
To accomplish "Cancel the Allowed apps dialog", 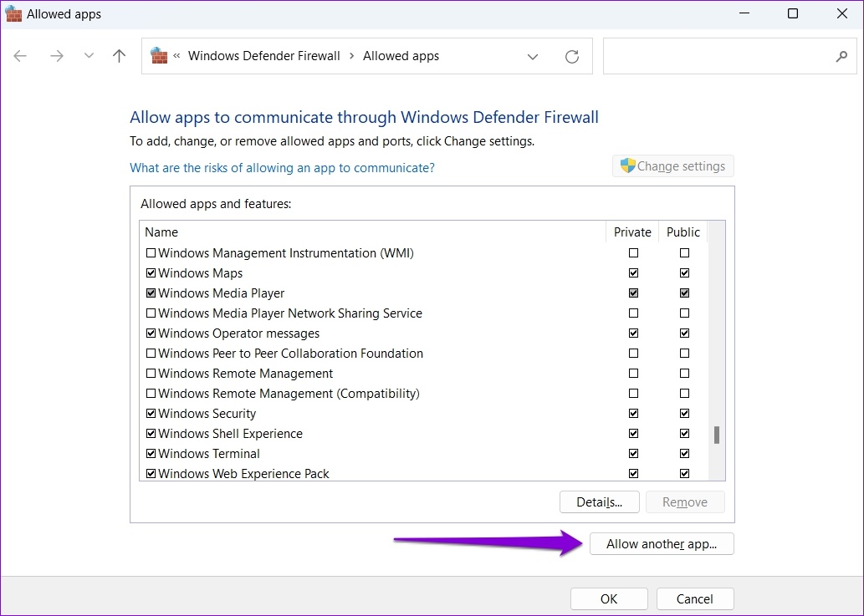I will pyautogui.click(x=695, y=599).
